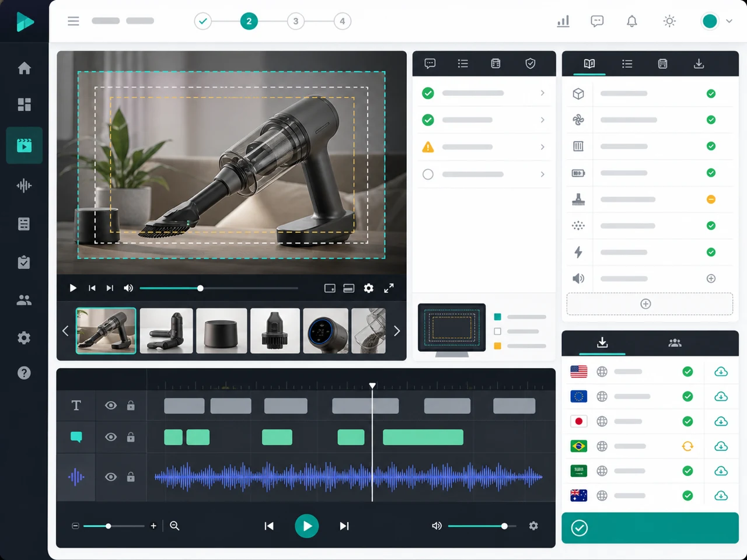Image resolution: width=747 pixels, height=560 pixels.
Task: Seek the preview player progress bar
Action: [219, 288]
